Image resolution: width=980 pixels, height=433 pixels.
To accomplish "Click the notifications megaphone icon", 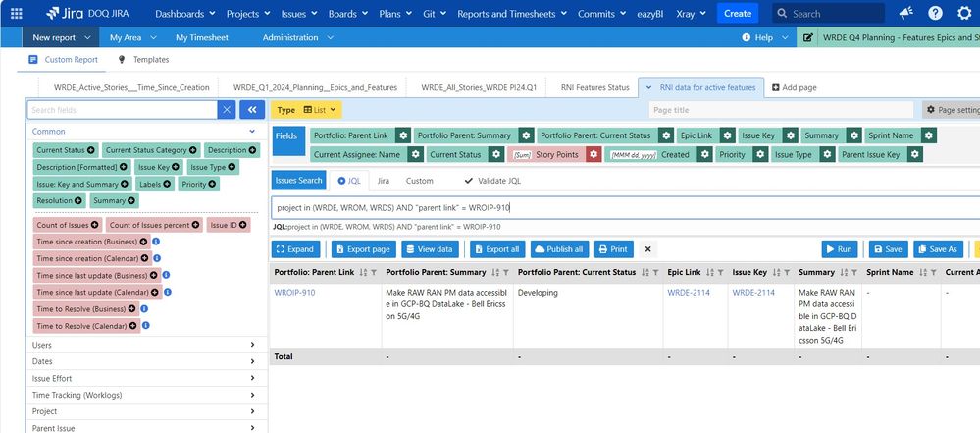I will [905, 13].
